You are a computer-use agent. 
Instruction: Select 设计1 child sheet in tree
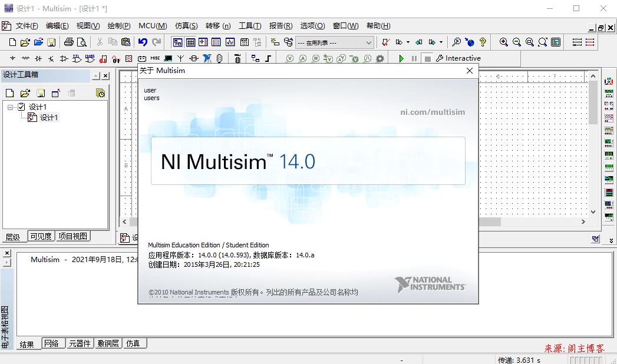click(49, 118)
